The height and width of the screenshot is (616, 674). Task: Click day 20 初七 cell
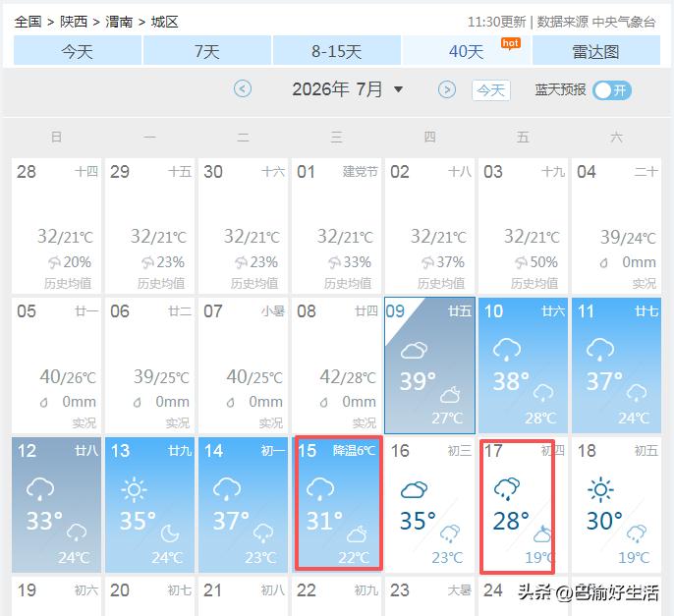150,596
